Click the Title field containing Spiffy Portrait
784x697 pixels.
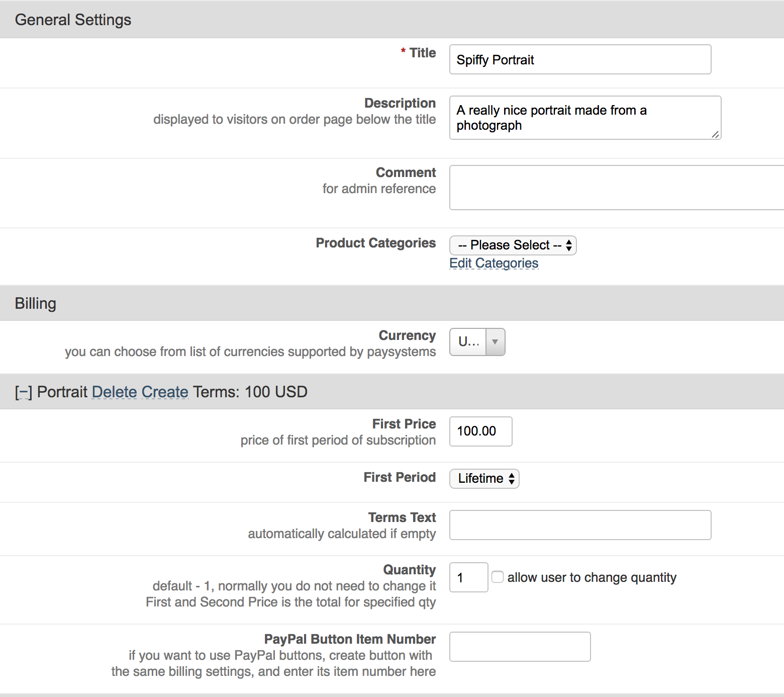[x=580, y=60]
